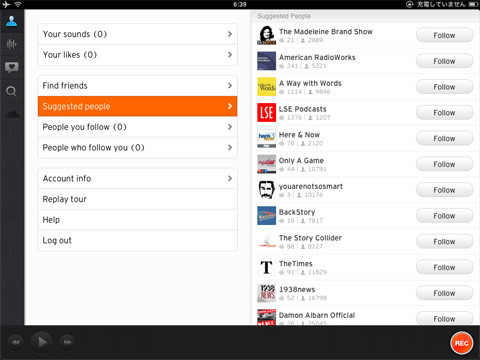Open The Madeleine Brand Show avatar
This screenshot has width=480, height=360.
[x=266, y=35]
